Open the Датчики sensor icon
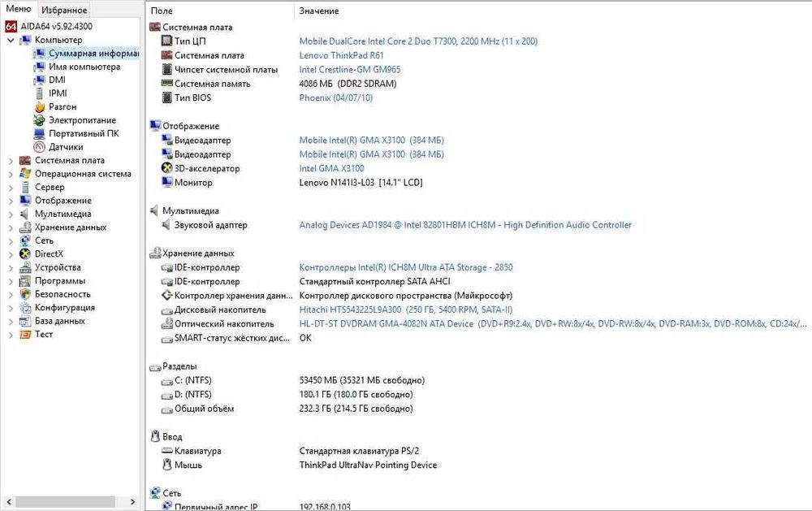This screenshot has width=812, height=511. [x=39, y=147]
